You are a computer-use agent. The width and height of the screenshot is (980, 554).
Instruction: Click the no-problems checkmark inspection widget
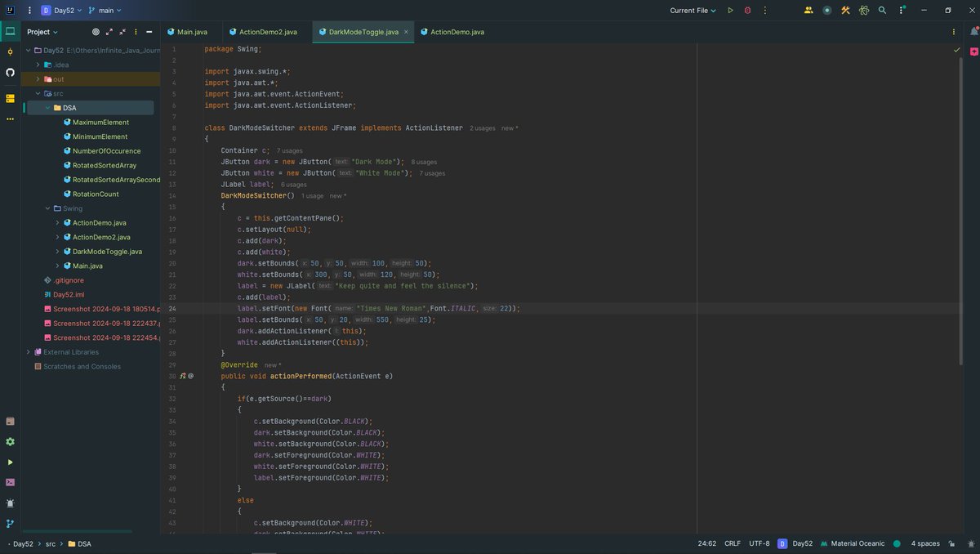(957, 50)
